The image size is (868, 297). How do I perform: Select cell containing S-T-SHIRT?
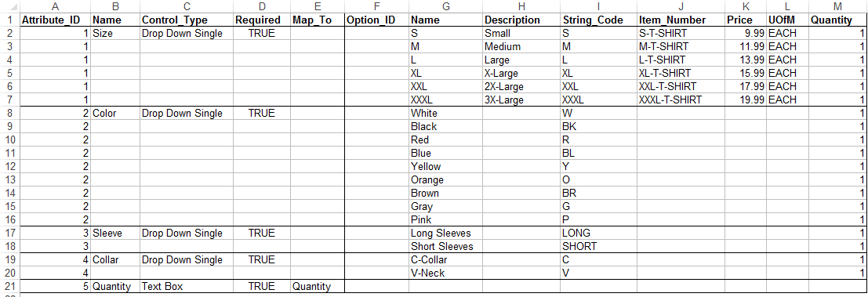point(681,33)
